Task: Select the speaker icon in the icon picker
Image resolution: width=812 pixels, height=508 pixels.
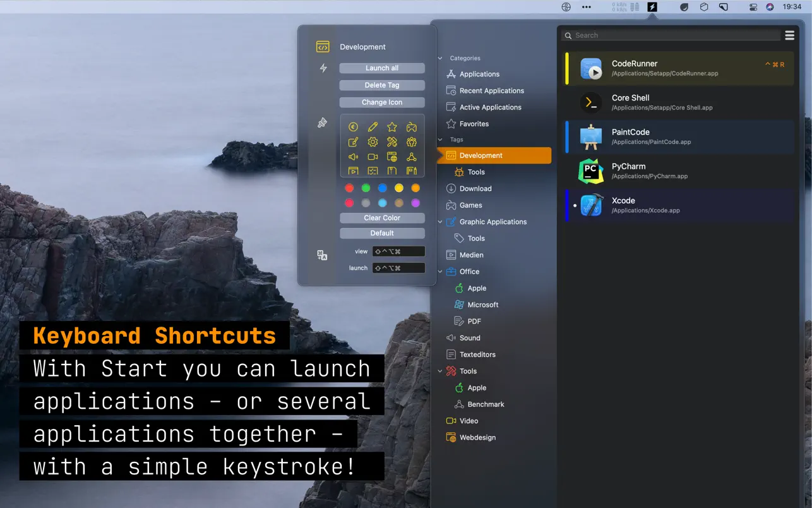Action: tap(353, 157)
